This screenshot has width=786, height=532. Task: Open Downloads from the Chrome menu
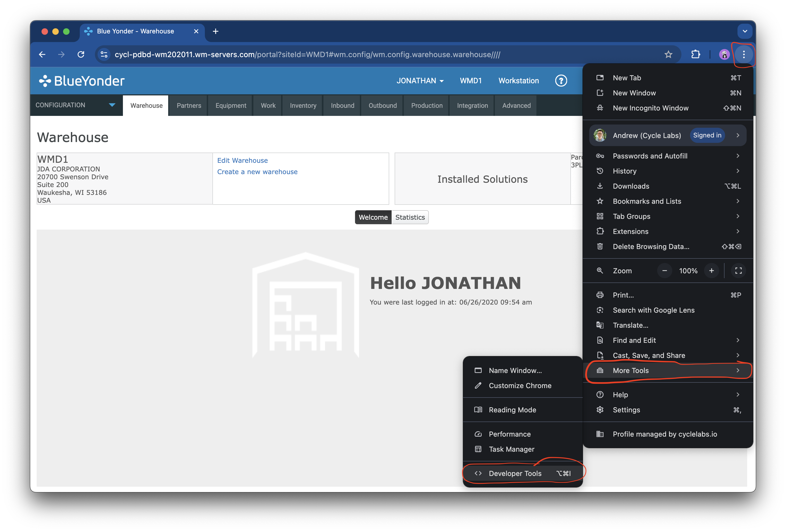(631, 186)
